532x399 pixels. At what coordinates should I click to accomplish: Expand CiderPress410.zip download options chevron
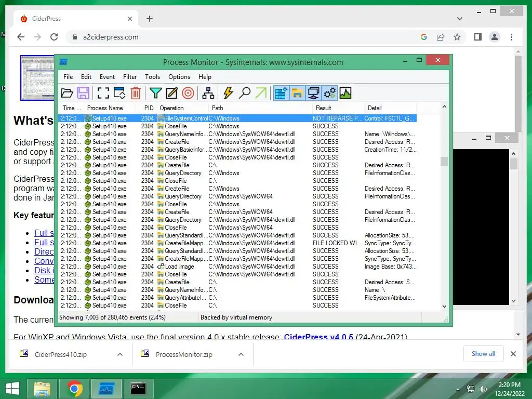[x=120, y=354]
